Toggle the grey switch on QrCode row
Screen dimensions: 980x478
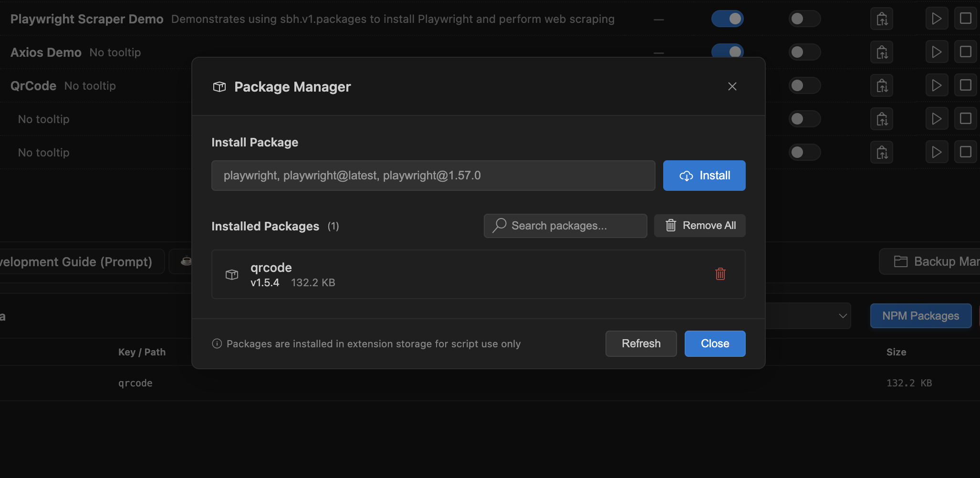point(804,85)
